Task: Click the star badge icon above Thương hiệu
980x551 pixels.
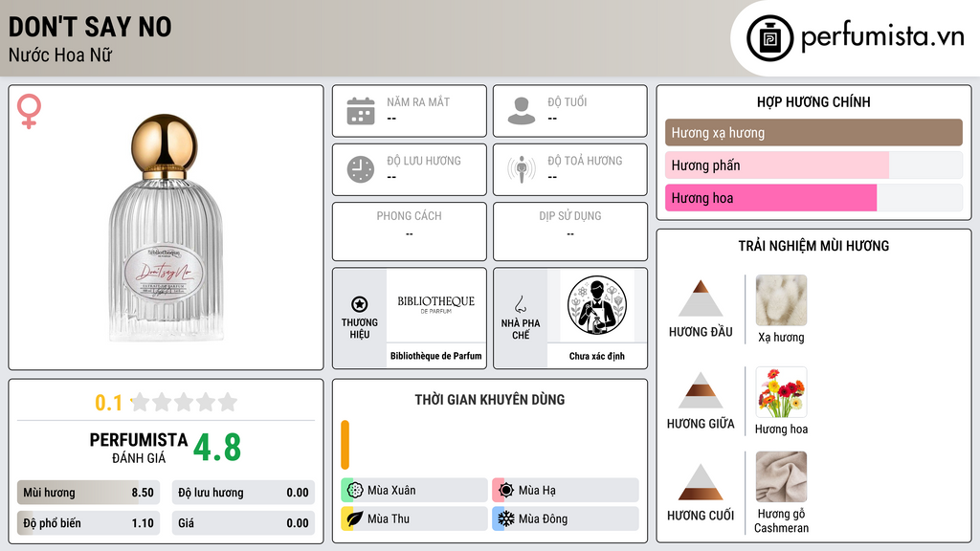Action: tap(360, 304)
